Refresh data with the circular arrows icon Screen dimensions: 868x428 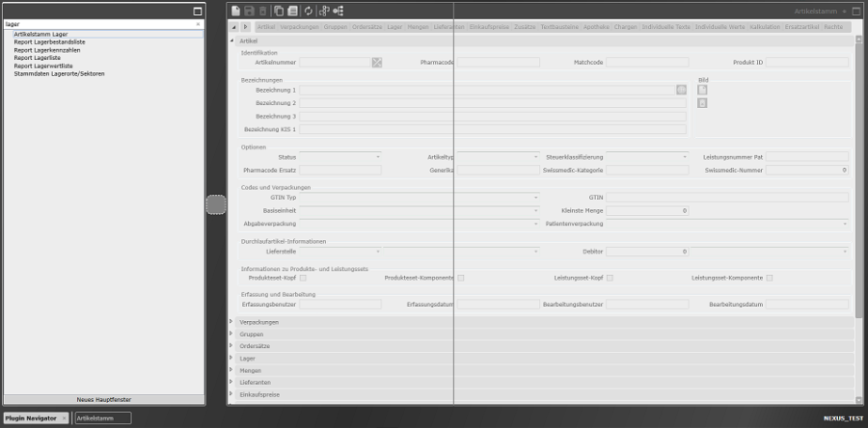pos(309,11)
